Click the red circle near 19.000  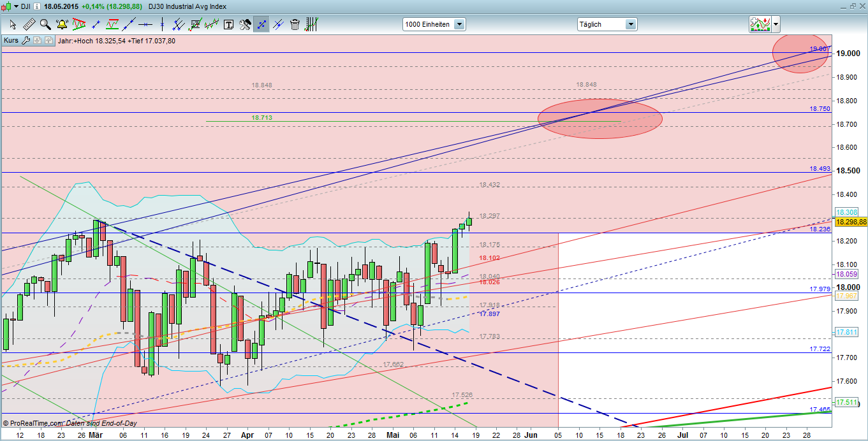pyautogui.click(x=801, y=54)
